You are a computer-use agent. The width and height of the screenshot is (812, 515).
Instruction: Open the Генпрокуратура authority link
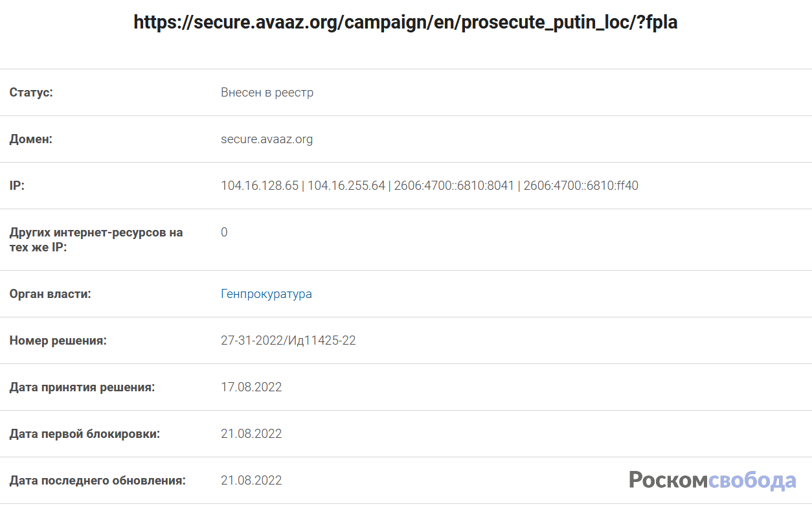266,294
